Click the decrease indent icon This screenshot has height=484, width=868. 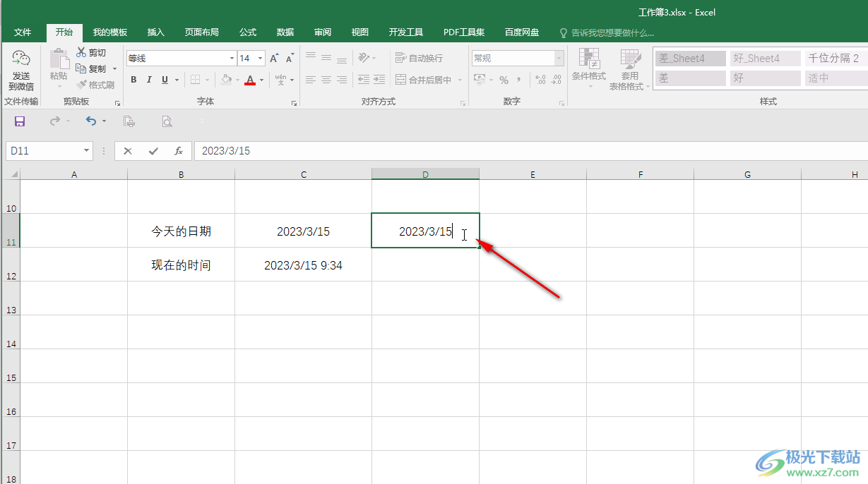364,80
